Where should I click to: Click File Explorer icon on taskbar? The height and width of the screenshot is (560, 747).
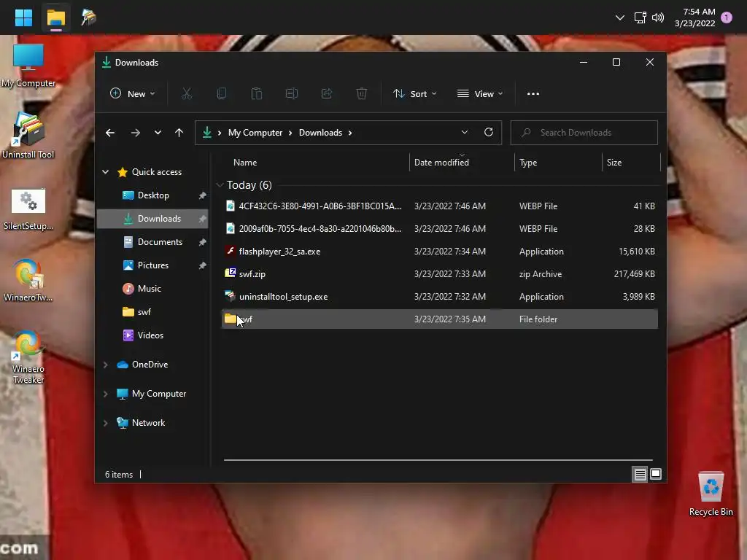tap(55, 17)
